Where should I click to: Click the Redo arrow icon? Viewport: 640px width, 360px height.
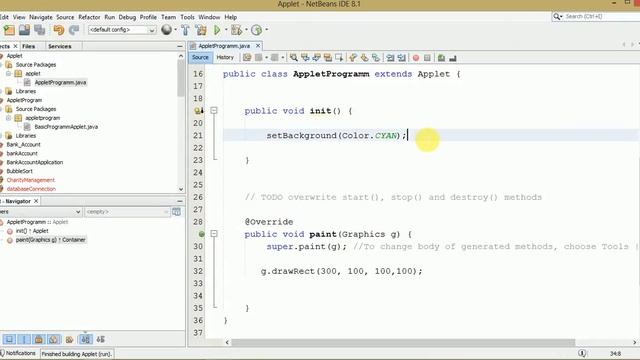point(74,30)
